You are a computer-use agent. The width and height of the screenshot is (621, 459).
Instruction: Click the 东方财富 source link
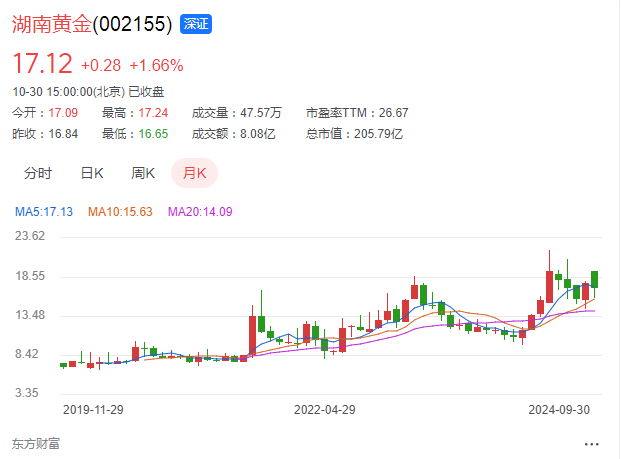36,444
